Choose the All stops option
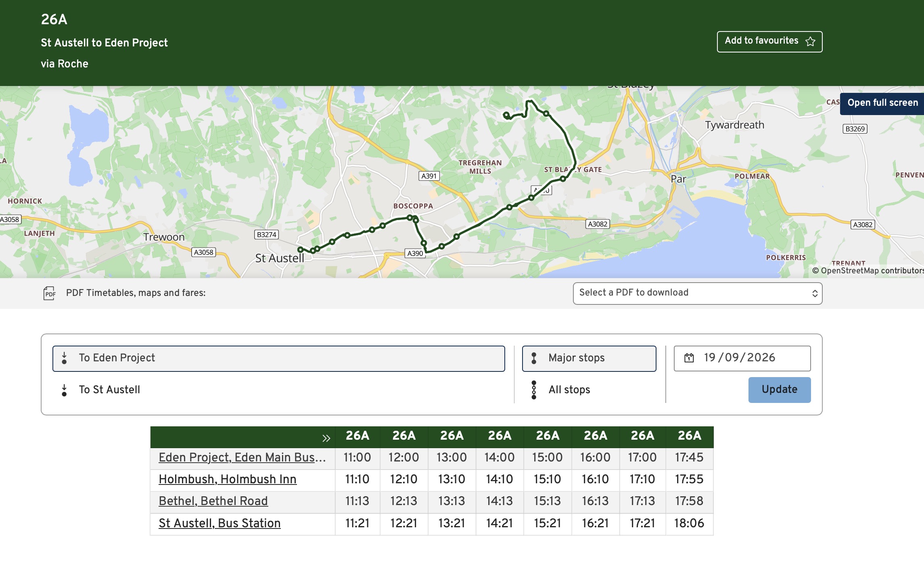This screenshot has width=924, height=562. pos(589,390)
